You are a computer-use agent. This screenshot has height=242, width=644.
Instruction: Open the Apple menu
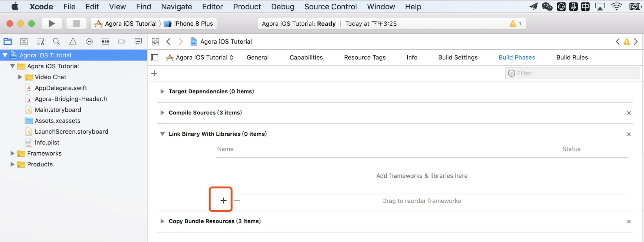click(15, 7)
